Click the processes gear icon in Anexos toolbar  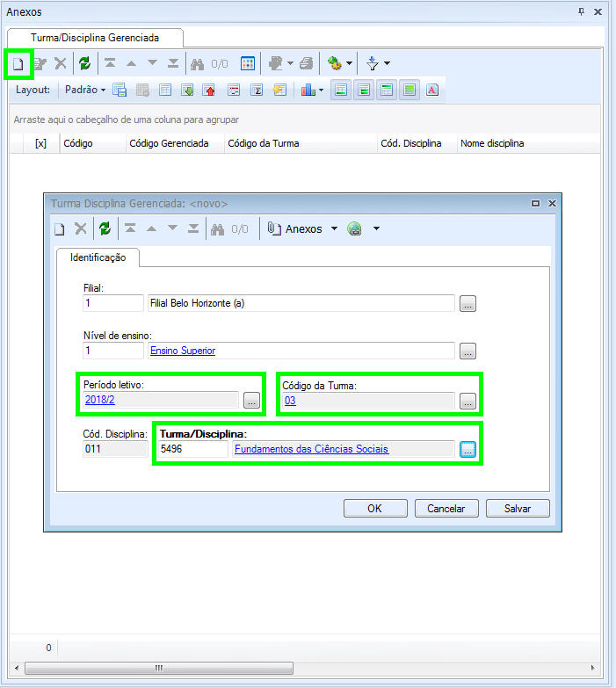point(334,63)
